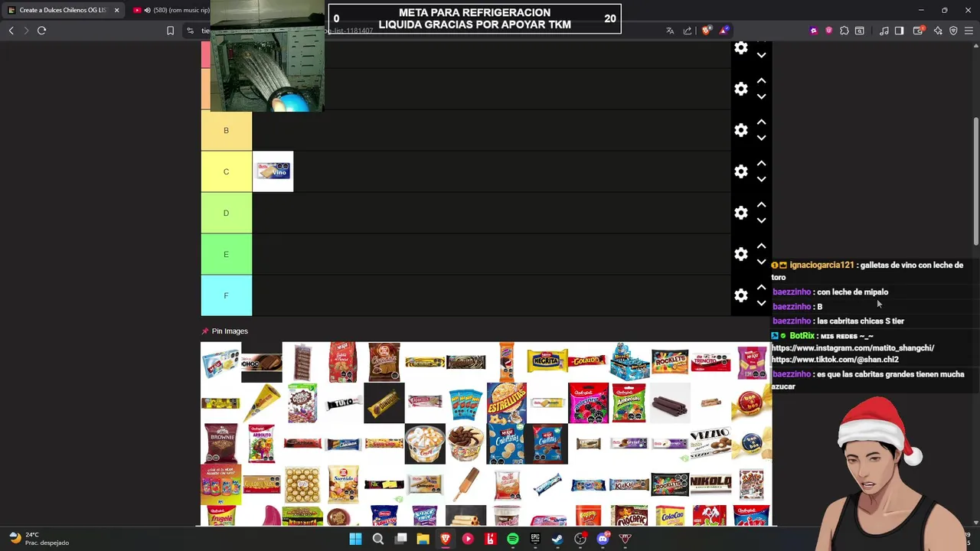Open the page translate icon
980x551 pixels.
[x=670, y=31]
